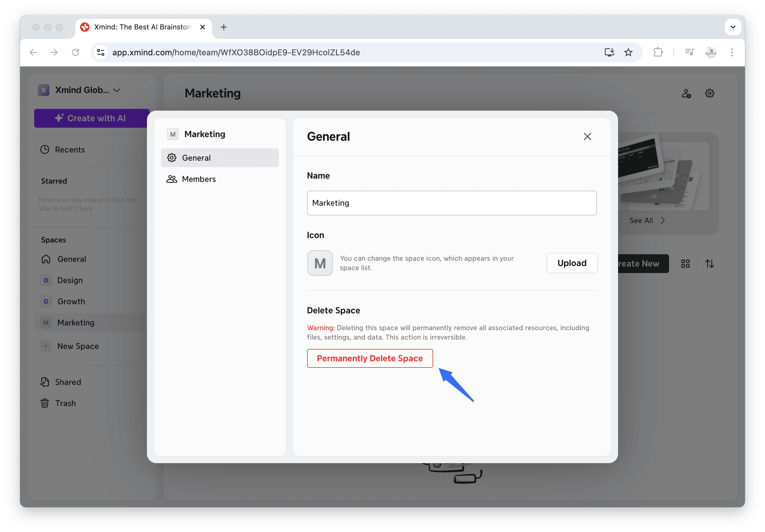Click the sort order icon

click(710, 263)
